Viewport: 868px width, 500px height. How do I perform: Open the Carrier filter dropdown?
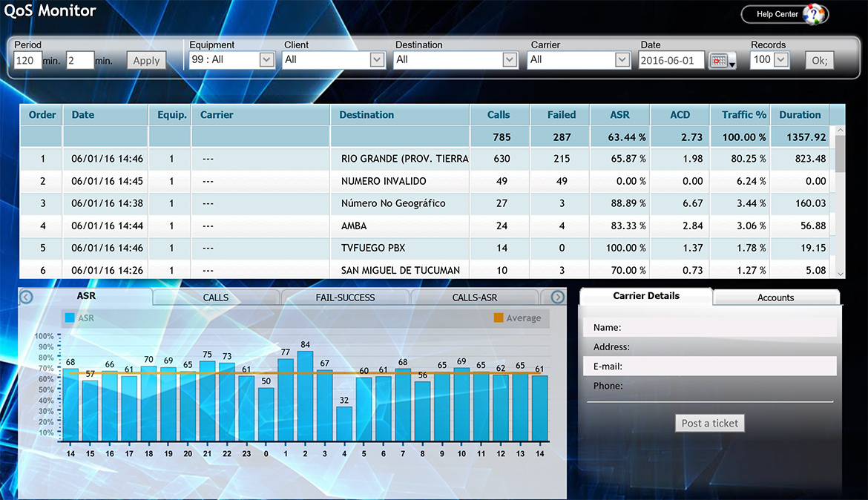point(622,60)
